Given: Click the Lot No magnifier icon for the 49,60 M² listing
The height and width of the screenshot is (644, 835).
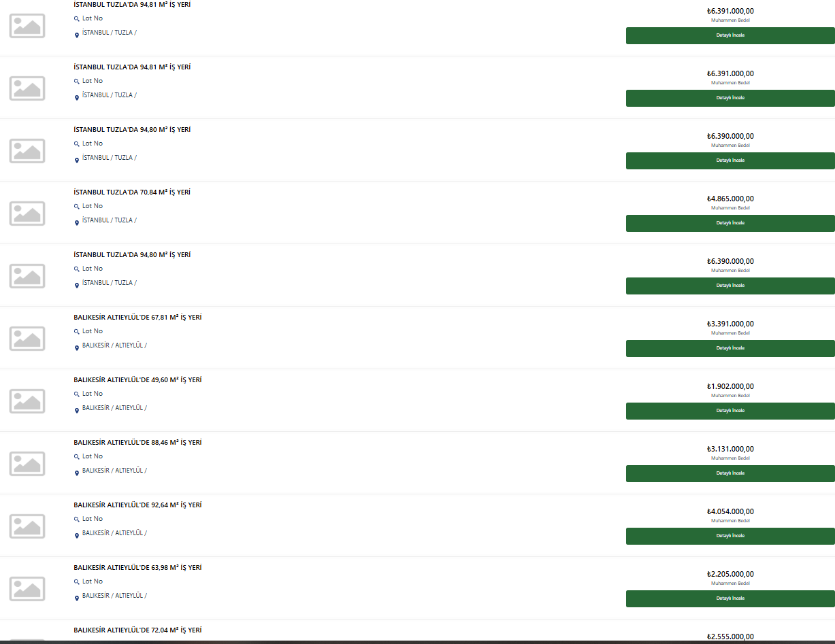Looking at the screenshot, I should click(77, 394).
